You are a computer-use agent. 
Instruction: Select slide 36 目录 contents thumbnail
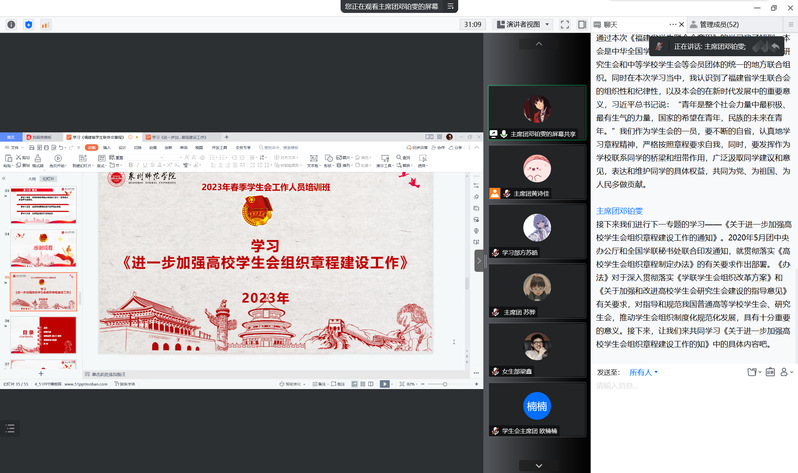[43, 335]
